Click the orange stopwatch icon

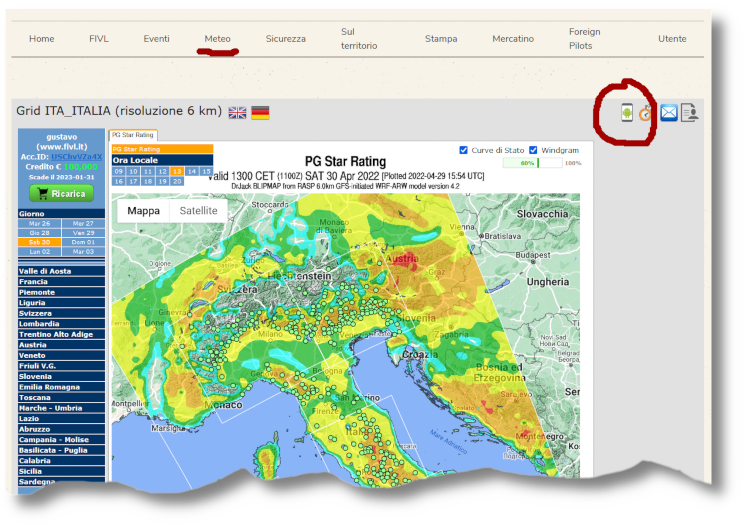click(x=645, y=113)
